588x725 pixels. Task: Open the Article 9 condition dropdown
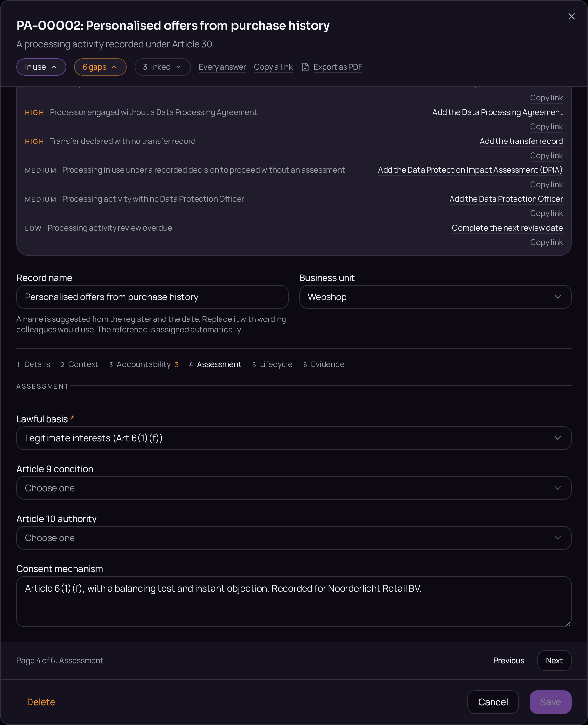[x=294, y=488]
